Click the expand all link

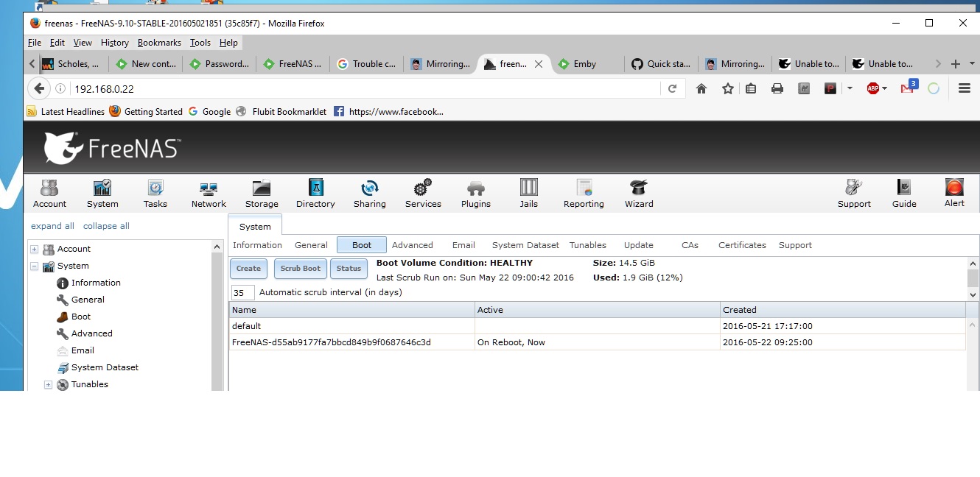click(x=52, y=226)
